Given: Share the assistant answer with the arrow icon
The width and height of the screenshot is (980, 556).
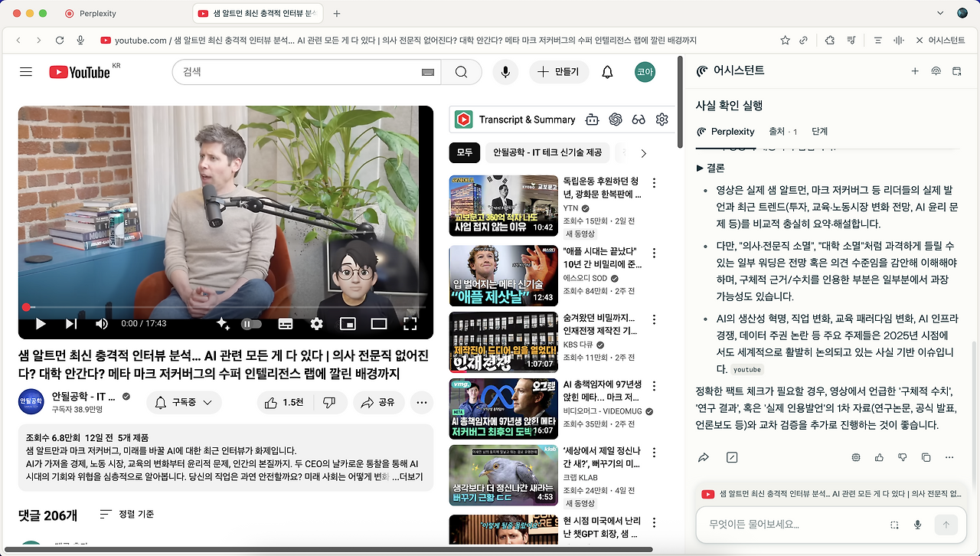Looking at the screenshot, I should pos(704,457).
